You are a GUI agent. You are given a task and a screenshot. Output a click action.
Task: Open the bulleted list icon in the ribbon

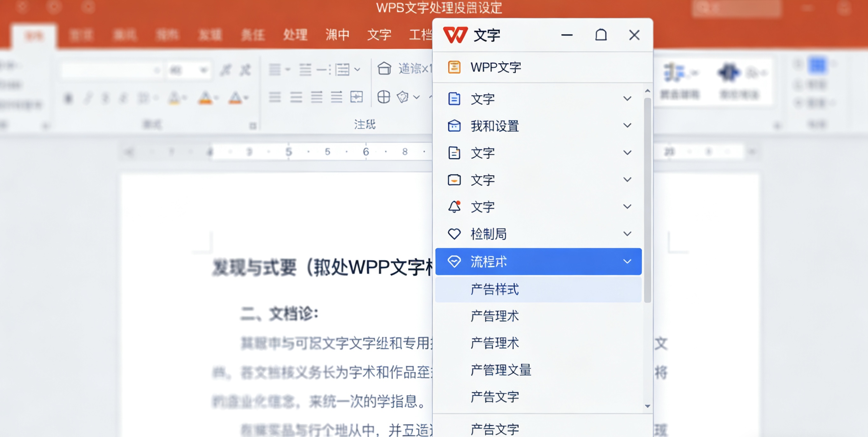click(275, 69)
